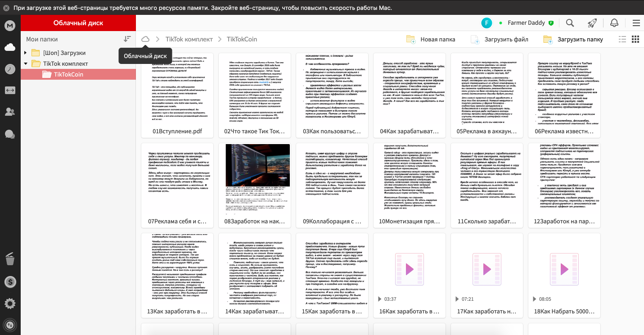
Task: Open sort options next to Мои папки
Action: pos(127,39)
